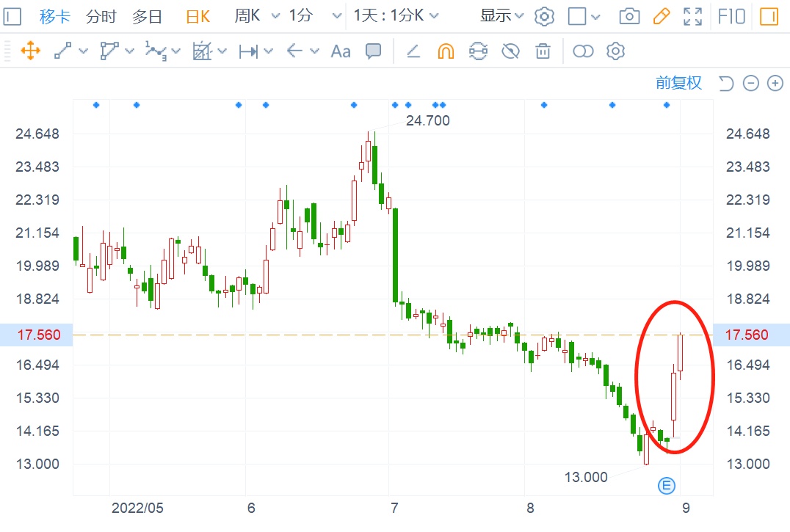This screenshot has height=532, width=790.
Task: Click the toolbar drag handle
Action: tap(7, 51)
